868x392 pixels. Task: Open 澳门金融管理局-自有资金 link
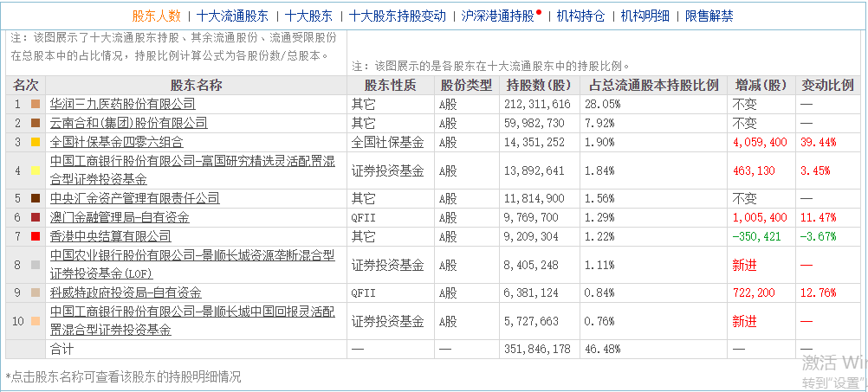tap(120, 217)
